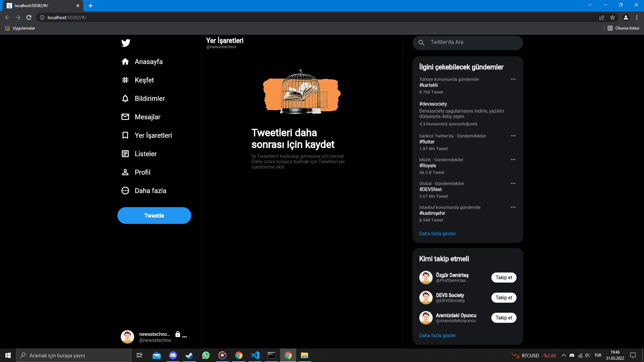644x362 pixels.
Task: Click Tweetleri daha sonrası için kaydet heading
Action: click(x=293, y=138)
